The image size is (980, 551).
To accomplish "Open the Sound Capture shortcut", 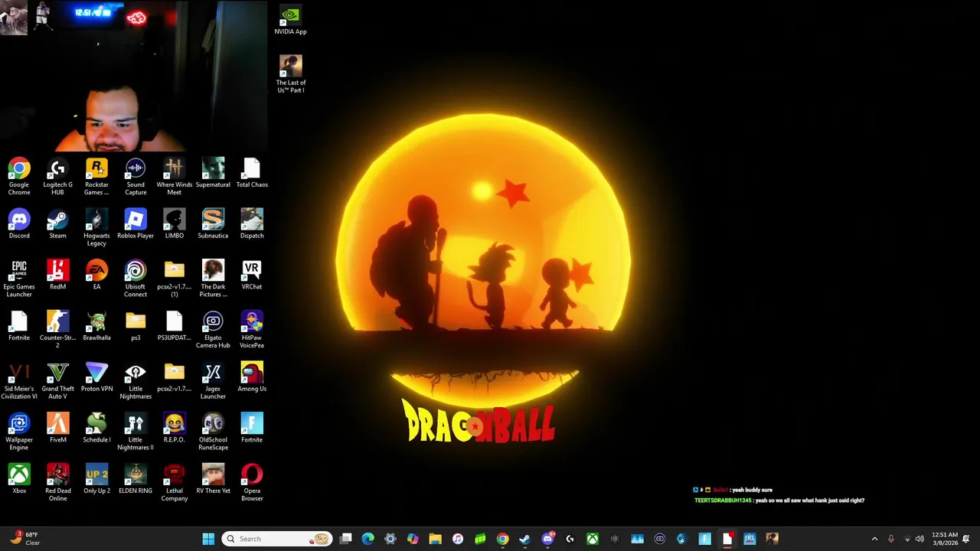I will (136, 177).
